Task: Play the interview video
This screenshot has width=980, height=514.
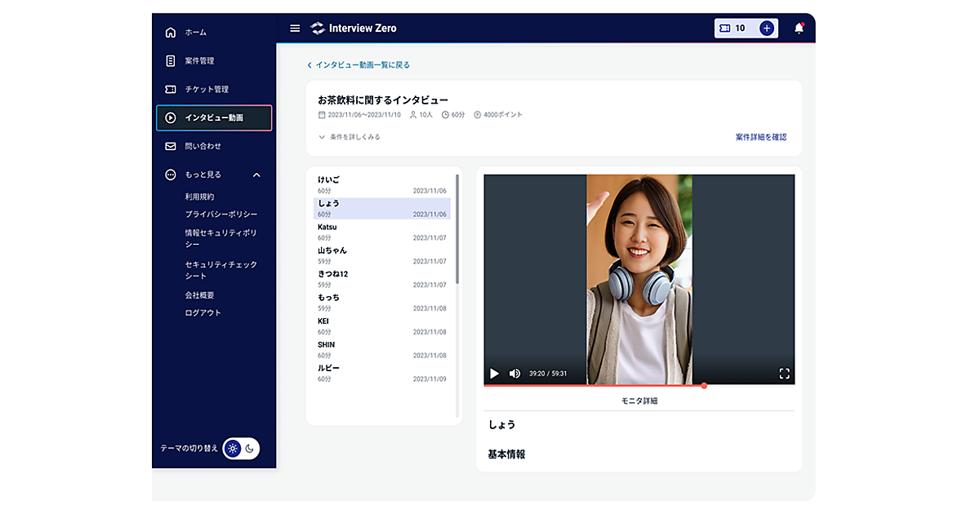Action: [494, 374]
